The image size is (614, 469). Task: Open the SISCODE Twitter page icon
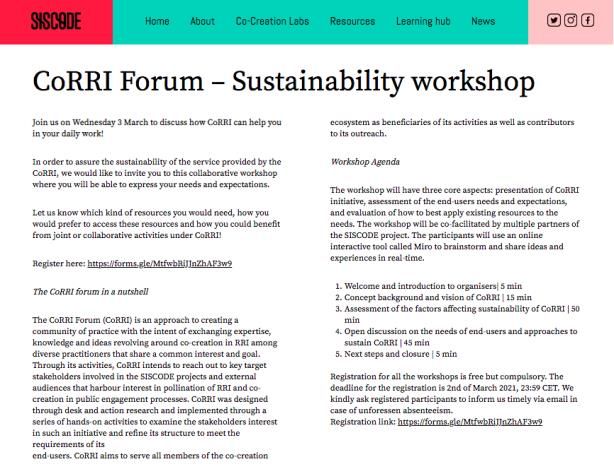[x=553, y=20]
